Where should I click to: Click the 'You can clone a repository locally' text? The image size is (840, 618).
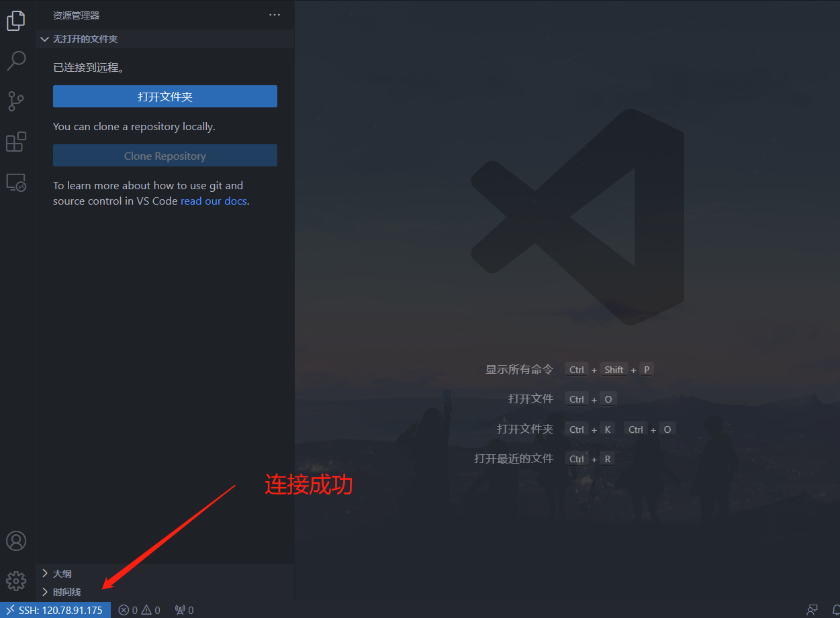coord(134,126)
